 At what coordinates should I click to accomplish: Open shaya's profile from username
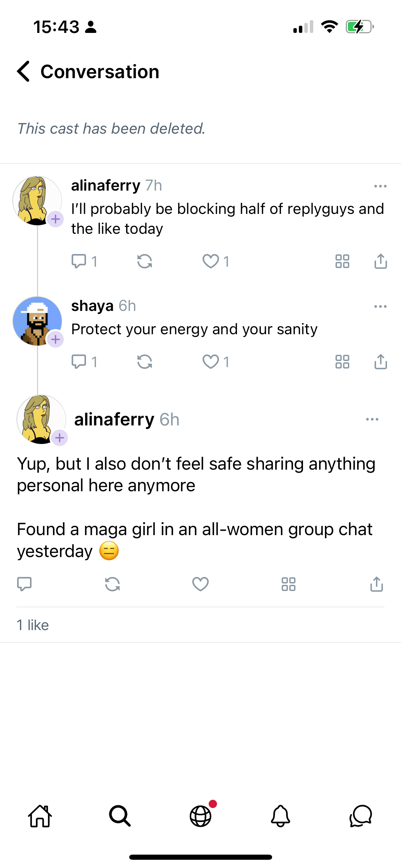click(x=92, y=306)
